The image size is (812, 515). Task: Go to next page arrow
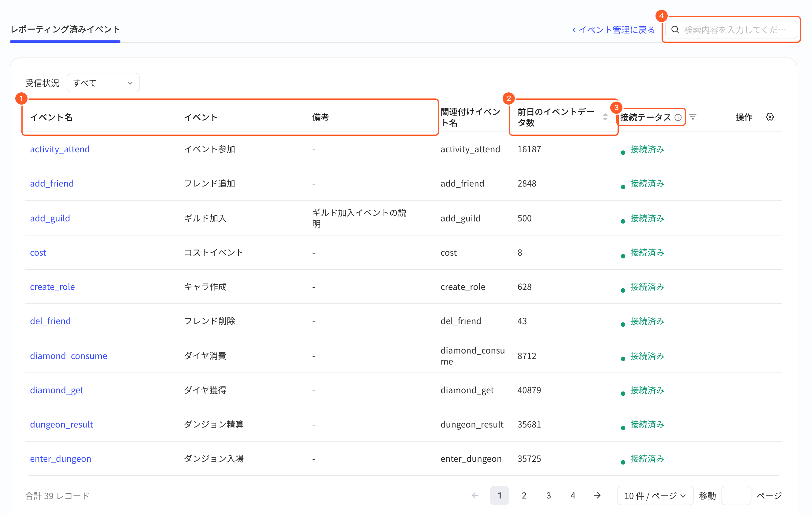[x=597, y=495]
